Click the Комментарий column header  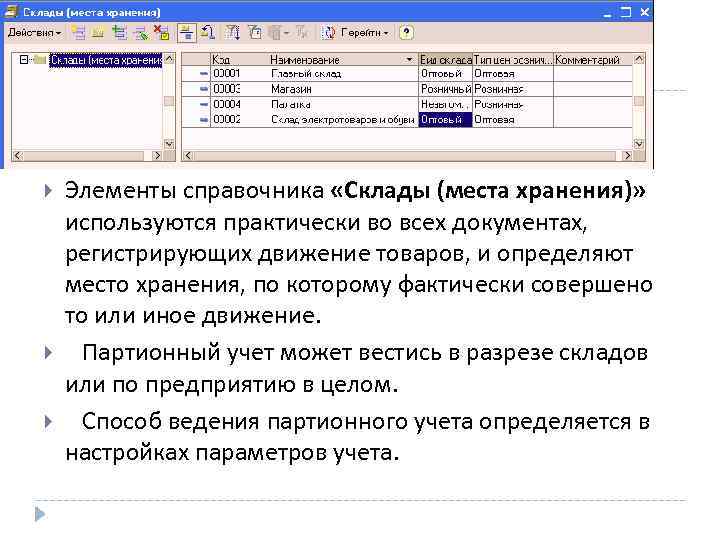[x=593, y=60]
